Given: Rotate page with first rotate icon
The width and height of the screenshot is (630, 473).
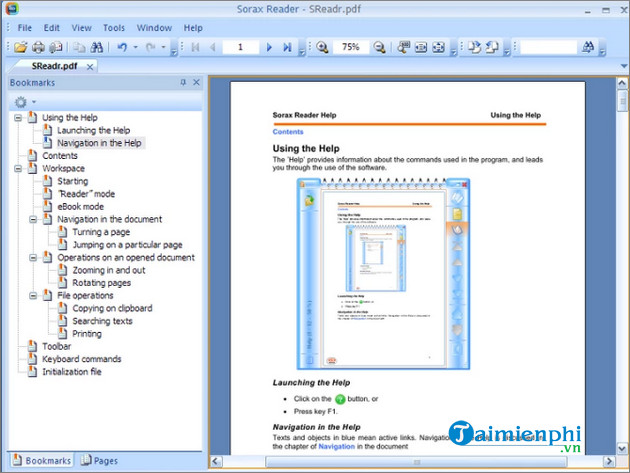Looking at the screenshot, I should [475, 47].
